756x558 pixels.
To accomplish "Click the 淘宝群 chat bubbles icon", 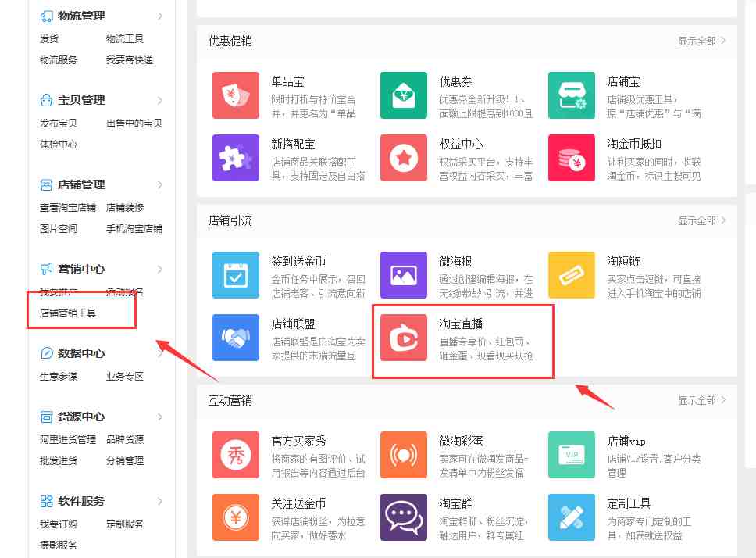I will click(x=404, y=517).
